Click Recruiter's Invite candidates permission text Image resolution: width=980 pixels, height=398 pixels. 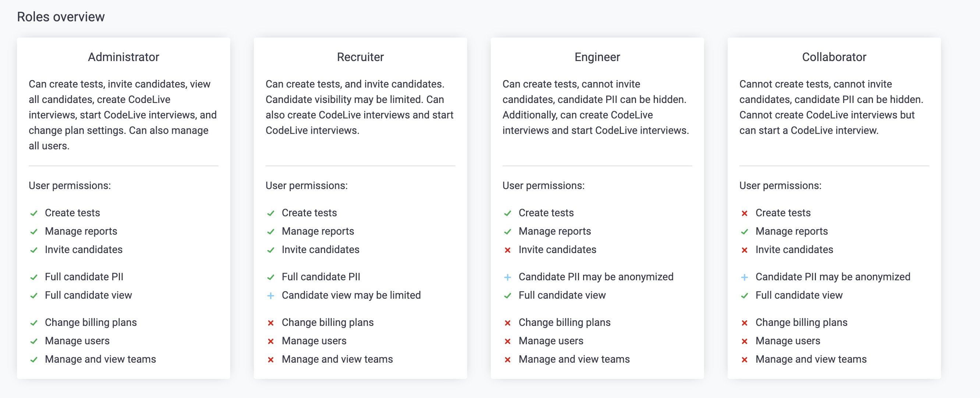[320, 250]
